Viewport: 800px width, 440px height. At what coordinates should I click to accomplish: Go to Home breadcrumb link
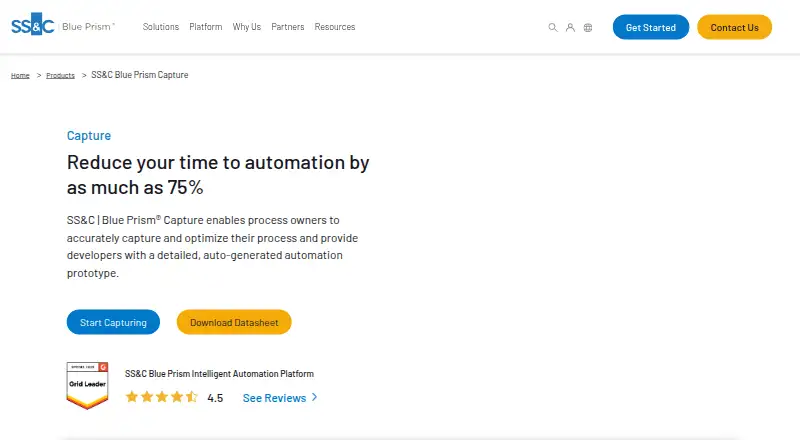click(20, 76)
